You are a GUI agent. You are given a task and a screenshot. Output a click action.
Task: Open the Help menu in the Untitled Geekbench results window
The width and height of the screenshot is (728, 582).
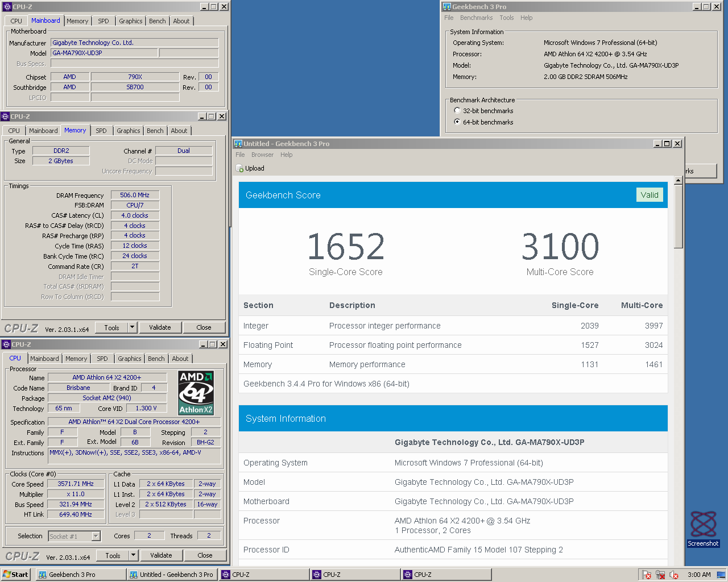tap(286, 155)
